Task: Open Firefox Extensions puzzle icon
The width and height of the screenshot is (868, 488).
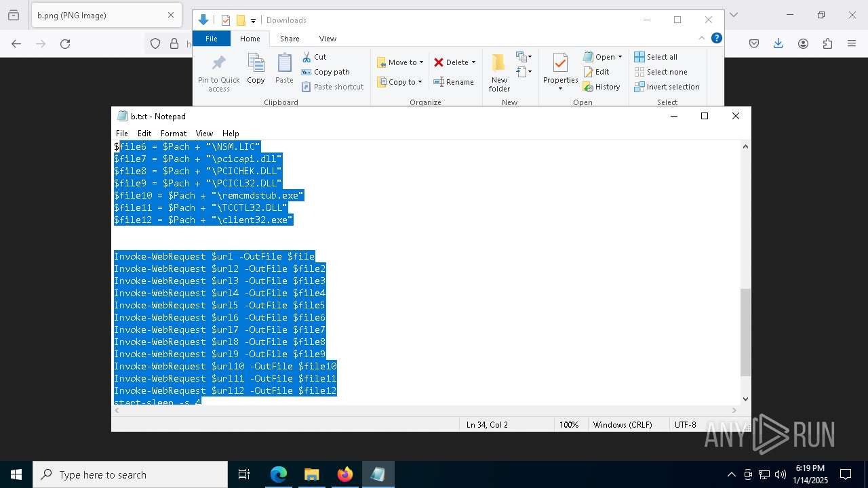Action: click(x=827, y=43)
